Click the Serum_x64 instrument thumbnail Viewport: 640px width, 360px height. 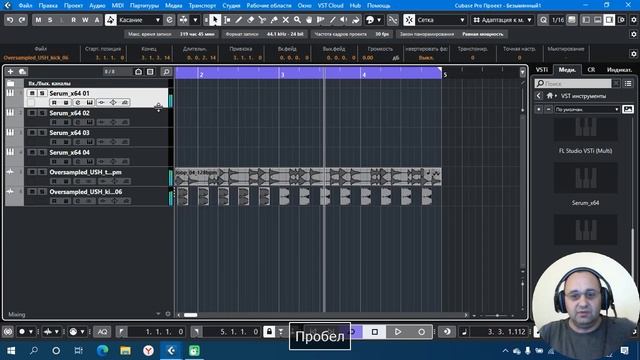click(585, 178)
